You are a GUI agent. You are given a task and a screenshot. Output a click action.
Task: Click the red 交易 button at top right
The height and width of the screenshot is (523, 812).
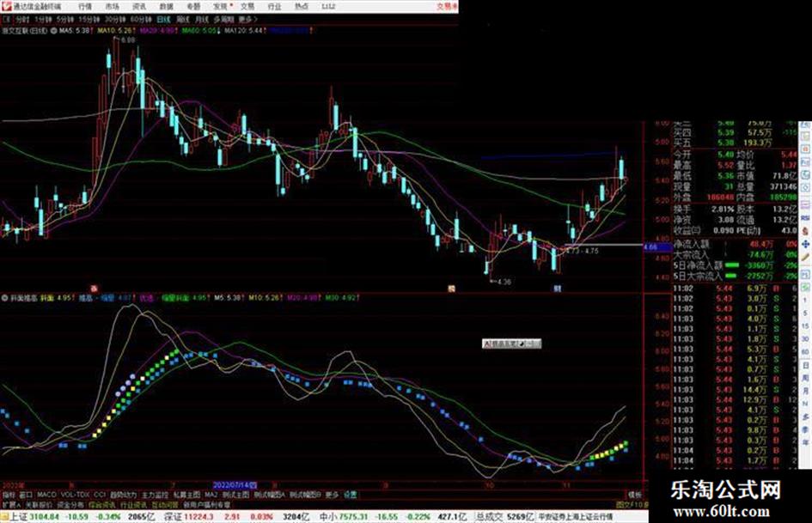(x=445, y=6)
